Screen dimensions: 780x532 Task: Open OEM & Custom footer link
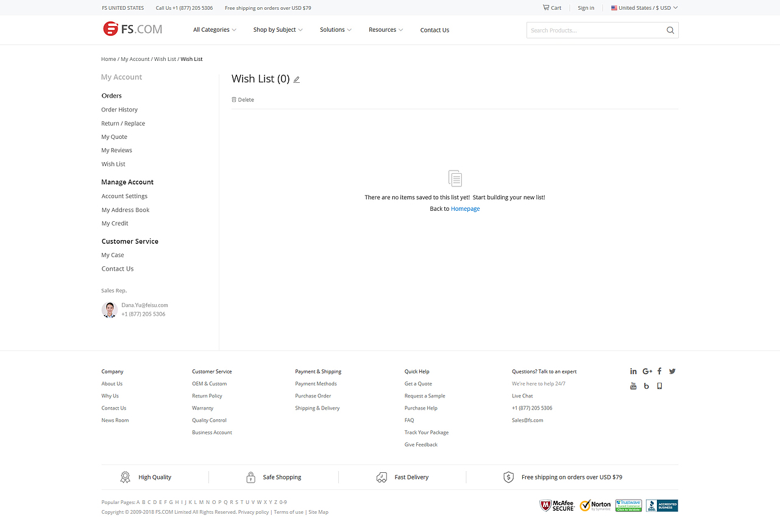(210, 384)
